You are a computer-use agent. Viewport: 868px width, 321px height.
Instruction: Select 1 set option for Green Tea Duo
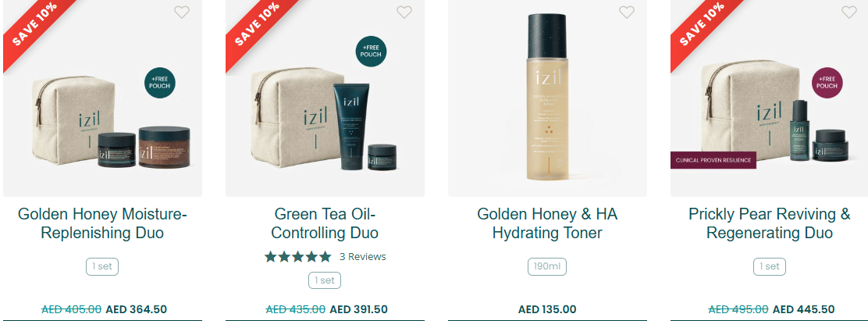[325, 280]
